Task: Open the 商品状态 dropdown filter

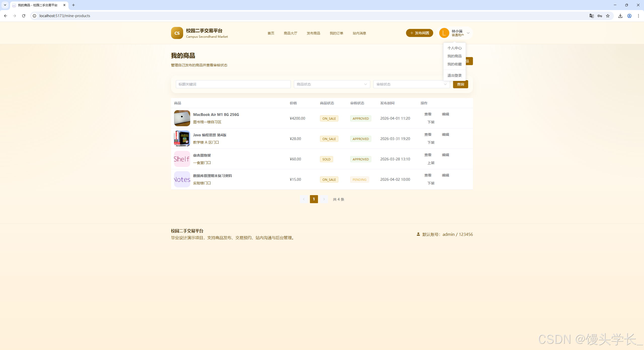Action: [332, 84]
